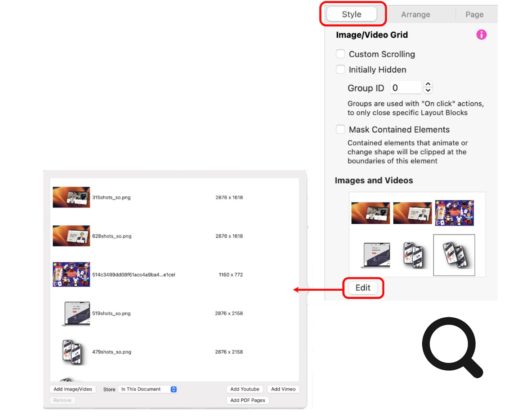Select the colorful cartoon image row in the list
Screen dimensions: 525x420
175,274
